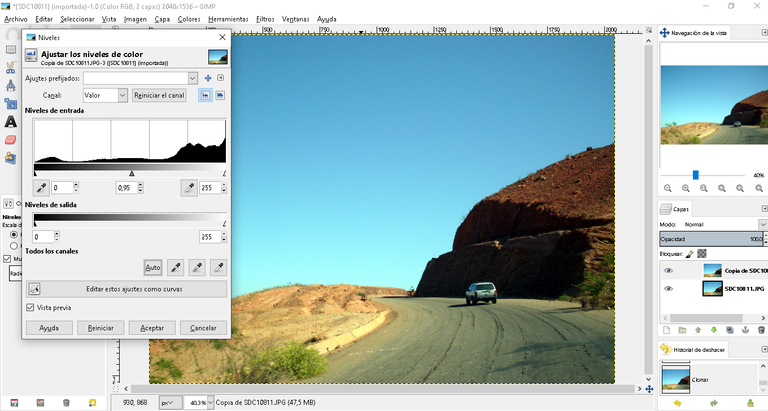Select the Paths tool in toolbox
This screenshot has width=768, height=411.
pos(11,86)
